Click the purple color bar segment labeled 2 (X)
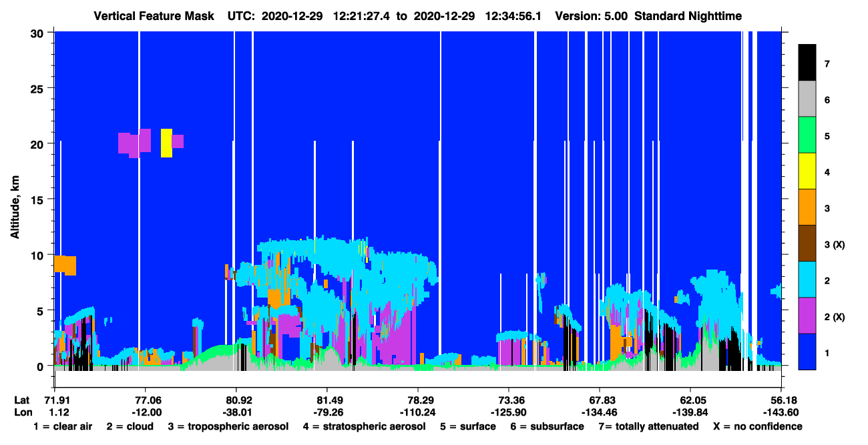The image size is (868, 445). pos(807,316)
